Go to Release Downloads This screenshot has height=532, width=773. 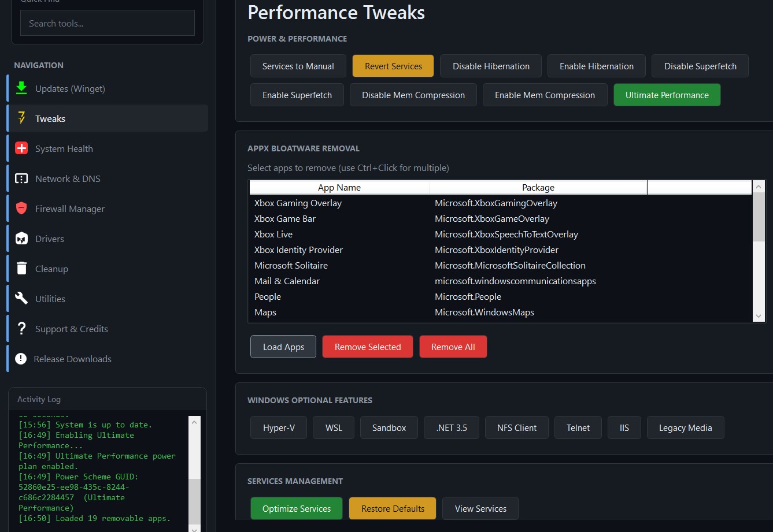click(72, 358)
